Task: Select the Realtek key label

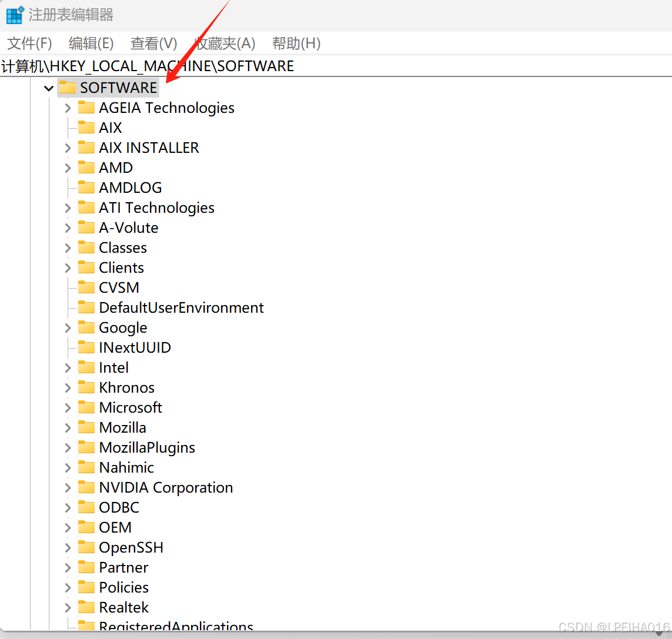Action: coord(123,608)
